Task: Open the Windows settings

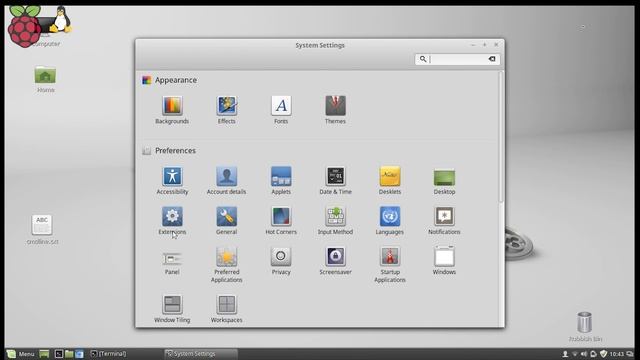Action: click(x=444, y=260)
